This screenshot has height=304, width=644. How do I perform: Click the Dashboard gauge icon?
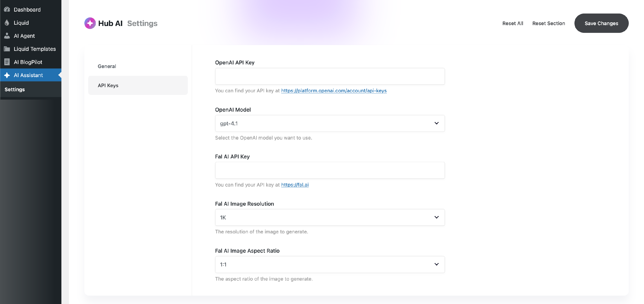click(7, 9)
